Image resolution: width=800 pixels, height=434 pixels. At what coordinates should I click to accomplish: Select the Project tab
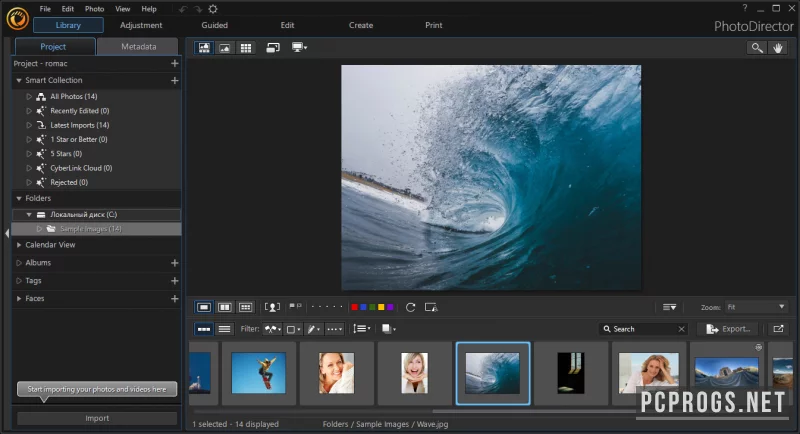[x=53, y=46]
